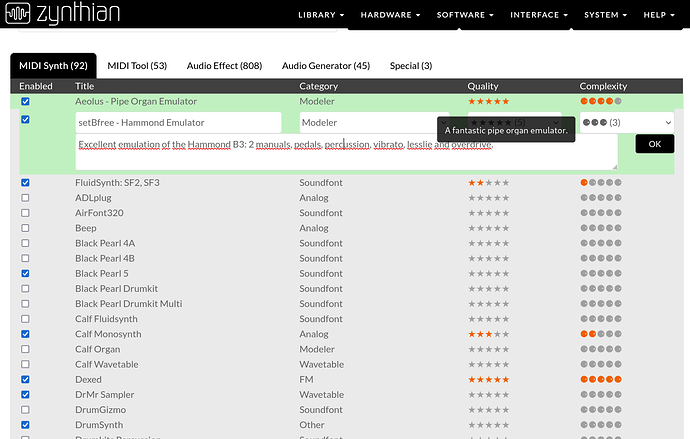Enable the ADLplug checkbox
The image size is (690, 439).
click(x=26, y=198)
